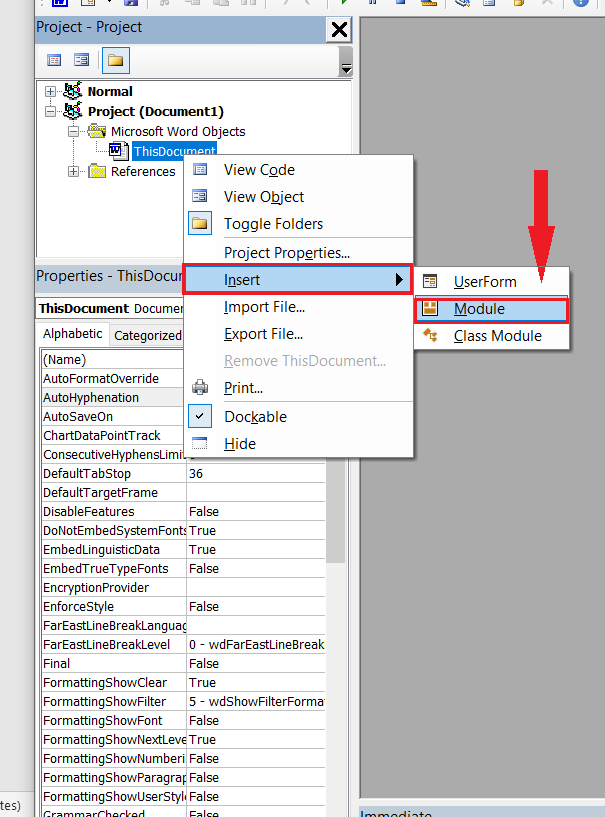This screenshot has width=605, height=817.
Task: Expand the References folder node
Action: point(73,171)
